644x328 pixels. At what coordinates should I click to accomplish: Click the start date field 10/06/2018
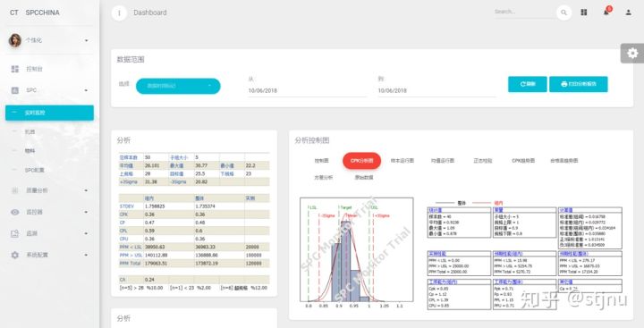[x=307, y=90]
